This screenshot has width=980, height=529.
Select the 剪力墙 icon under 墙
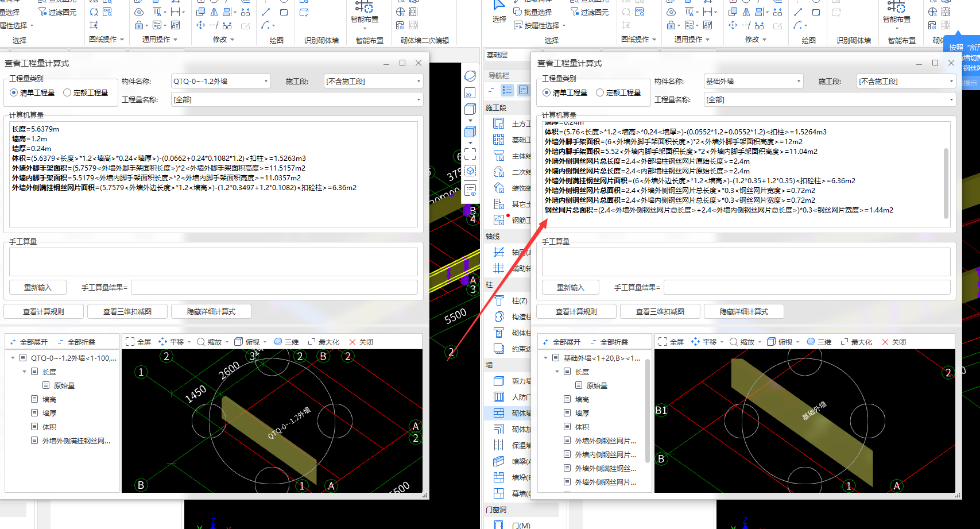pyautogui.click(x=499, y=381)
